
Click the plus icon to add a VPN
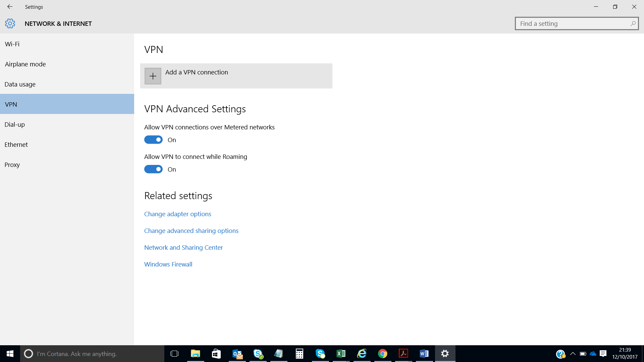153,76
